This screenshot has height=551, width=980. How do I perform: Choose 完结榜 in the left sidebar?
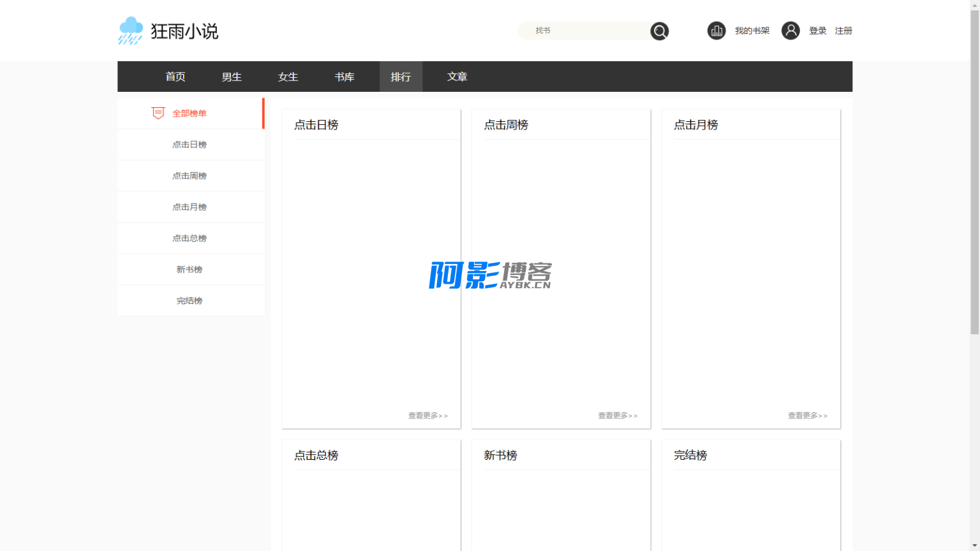[x=189, y=301]
